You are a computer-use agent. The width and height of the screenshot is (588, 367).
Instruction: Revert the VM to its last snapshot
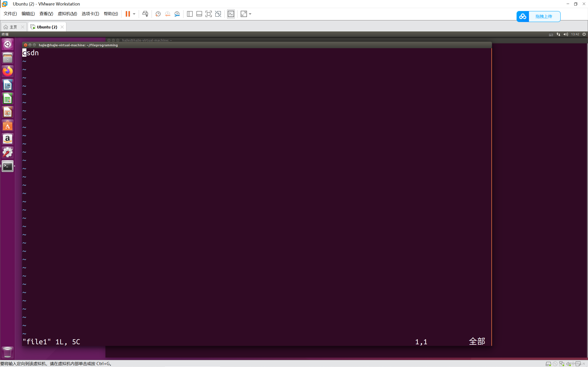pyautogui.click(x=168, y=14)
